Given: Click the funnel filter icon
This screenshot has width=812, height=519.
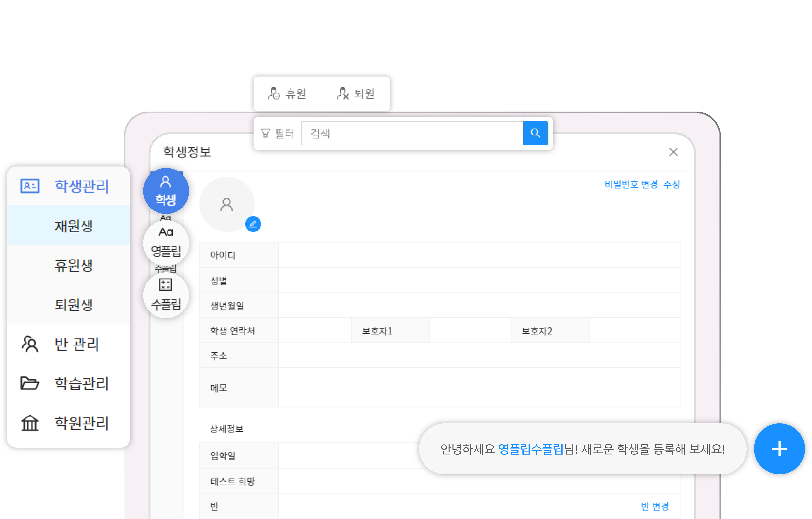Looking at the screenshot, I should click(266, 133).
